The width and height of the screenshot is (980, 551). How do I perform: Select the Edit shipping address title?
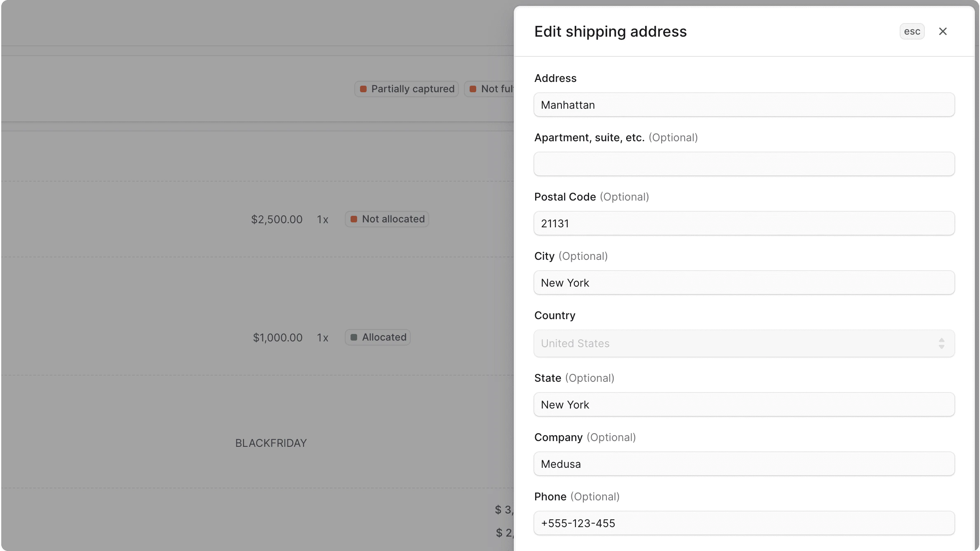tap(610, 31)
